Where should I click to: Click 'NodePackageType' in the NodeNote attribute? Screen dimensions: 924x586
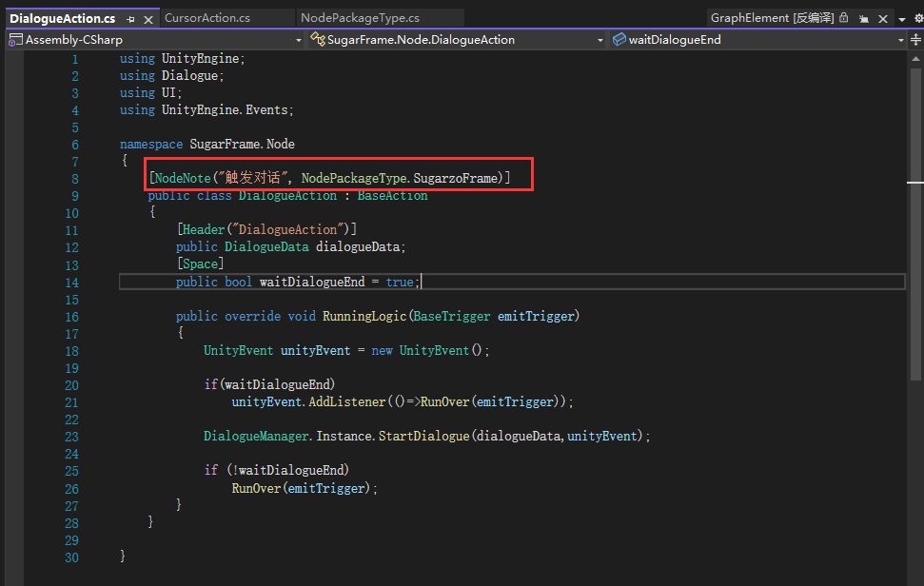pos(354,178)
